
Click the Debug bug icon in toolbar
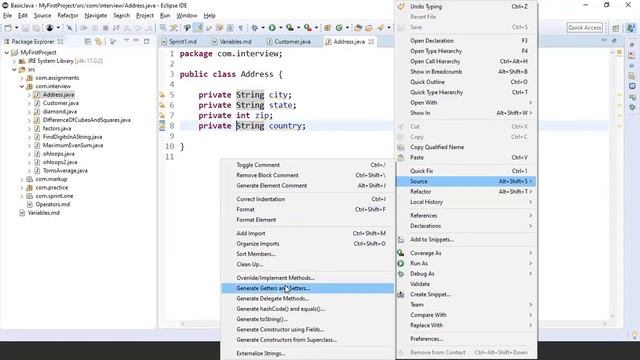[x=254, y=28]
